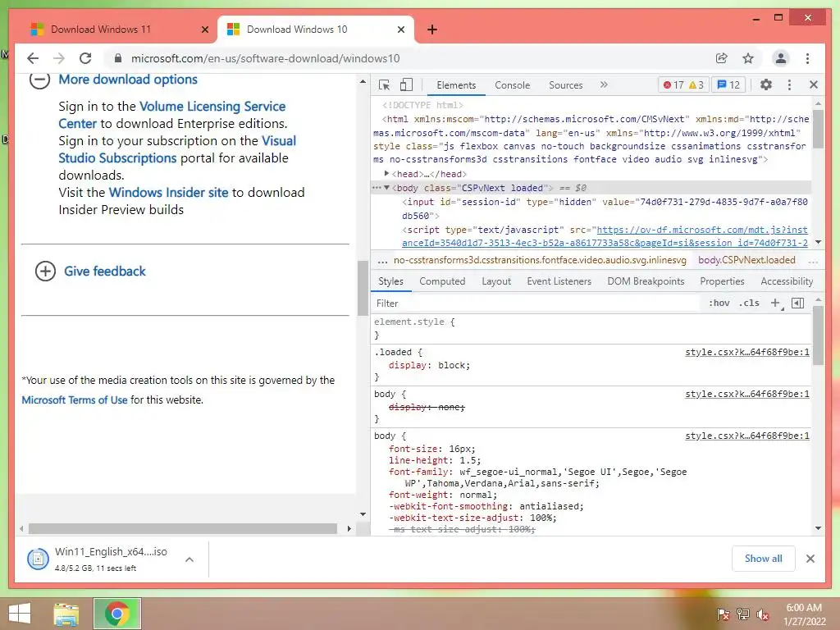This screenshot has height=630, width=840.
Task: Open the Chrome profile avatar
Action: (781, 58)
